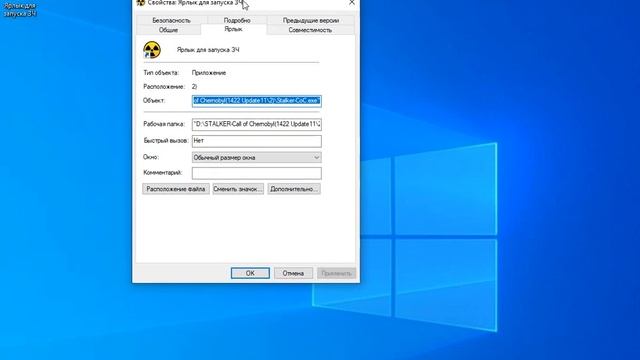Focus the Быстрый вызов field
Screen dimensions: 640x360
pos(257,141)
